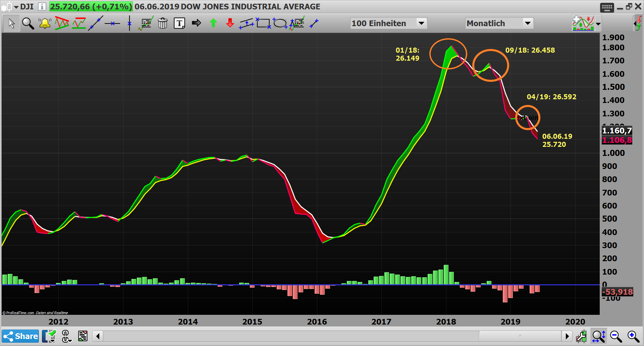Open the on-screen keyboard icon
Image resolution: width=644 pixels, height=346 pixels.
(x=607, y=7)
